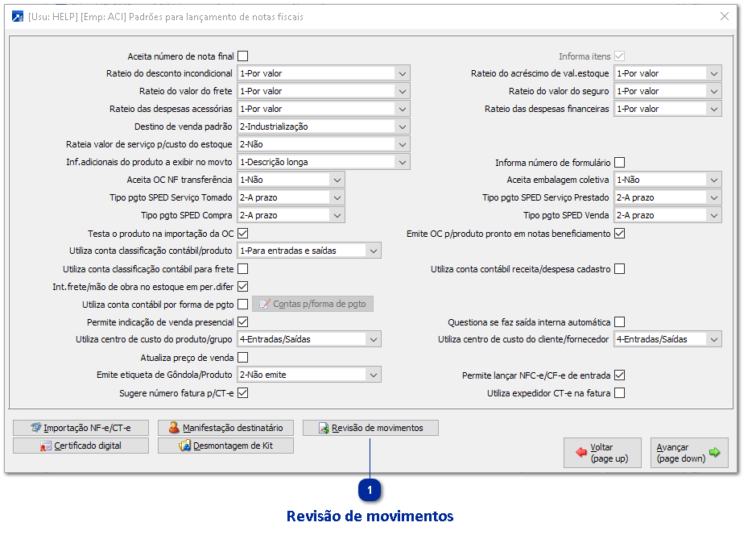The height and width of the screenshot is (539, 756).
Task: Expand Aceita embalagem coletiva dropdown
Action: (x=667, y=180)
